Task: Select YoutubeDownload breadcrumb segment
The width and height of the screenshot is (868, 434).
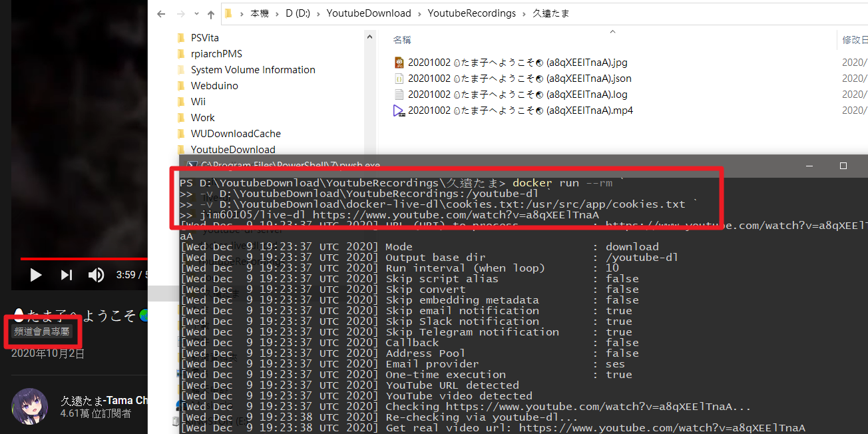Action: point(369,13)
